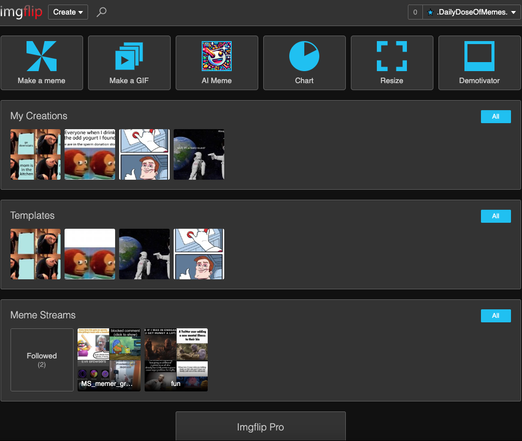
Task: Show All in My Creations
Action: tap(496, 116)
